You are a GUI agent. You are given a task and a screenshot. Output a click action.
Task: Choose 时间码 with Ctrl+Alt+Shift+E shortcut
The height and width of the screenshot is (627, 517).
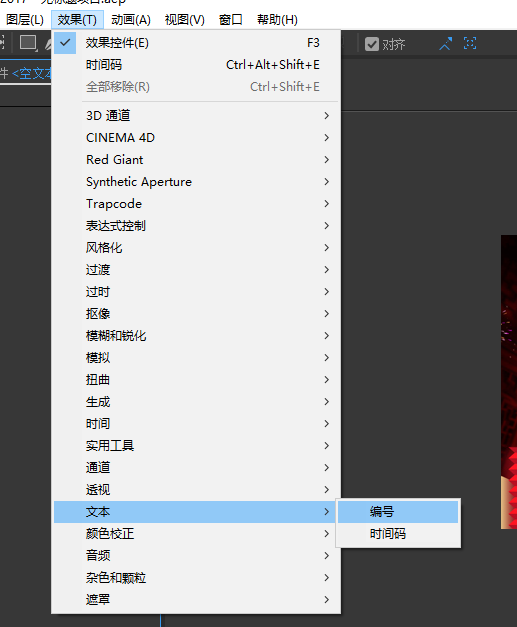coord(196,65)
